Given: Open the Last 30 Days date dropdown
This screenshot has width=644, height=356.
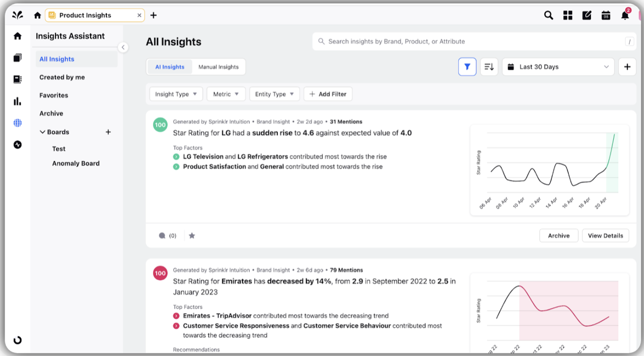Looking at the screenshot, I should [558, 67].
